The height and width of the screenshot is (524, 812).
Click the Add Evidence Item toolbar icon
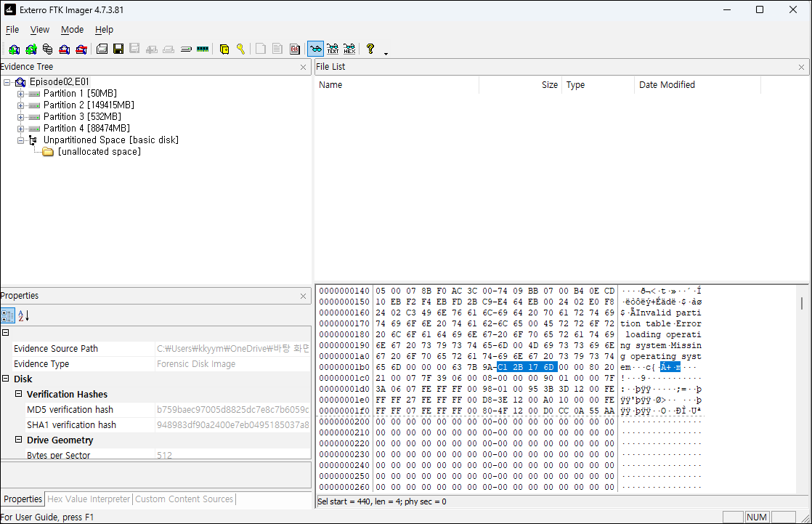pyautogui.click(x=15, y=49)
